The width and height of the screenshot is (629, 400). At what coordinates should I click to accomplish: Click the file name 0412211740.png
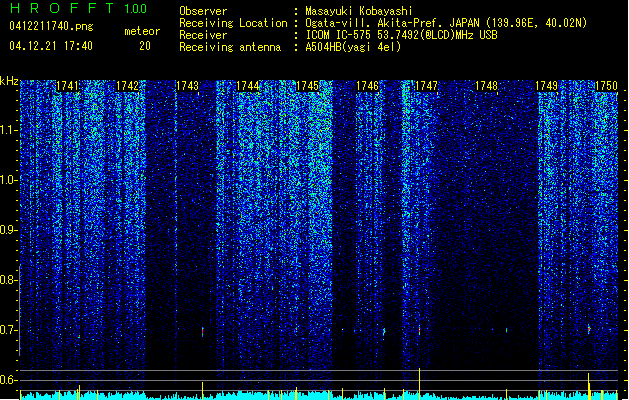click(51, 26)
